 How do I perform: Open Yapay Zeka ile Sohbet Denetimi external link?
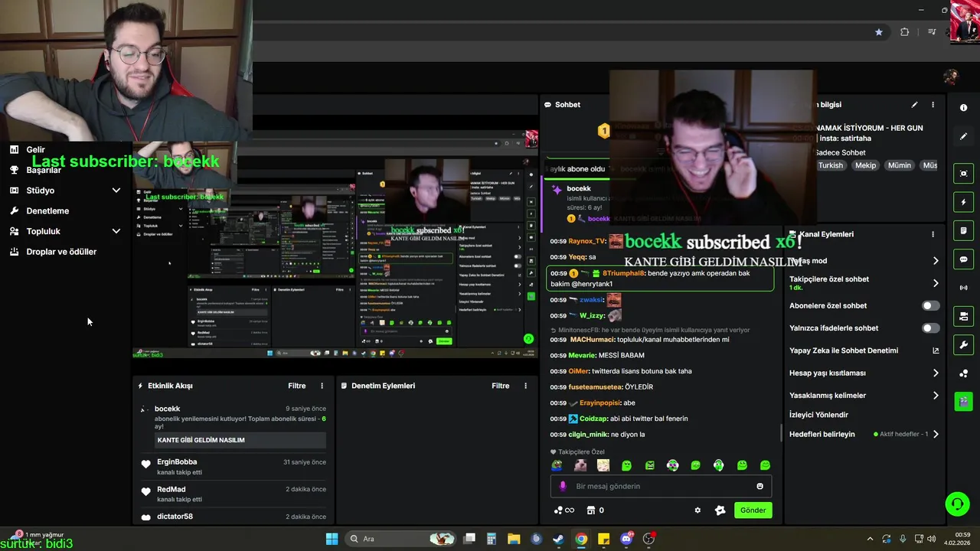[x=936, y=350]
